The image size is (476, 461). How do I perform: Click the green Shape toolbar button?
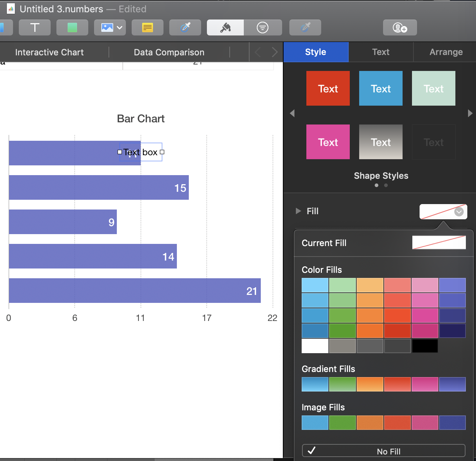pos(72,28)
